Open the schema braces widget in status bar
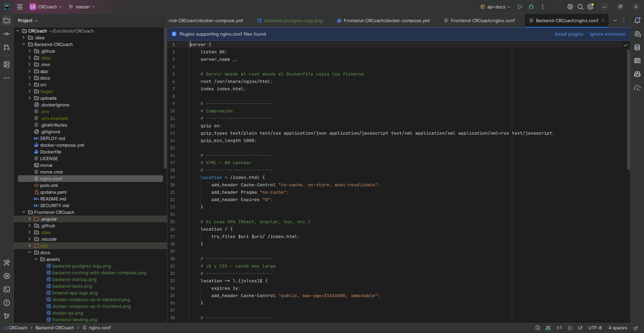 tap(570, 328)
